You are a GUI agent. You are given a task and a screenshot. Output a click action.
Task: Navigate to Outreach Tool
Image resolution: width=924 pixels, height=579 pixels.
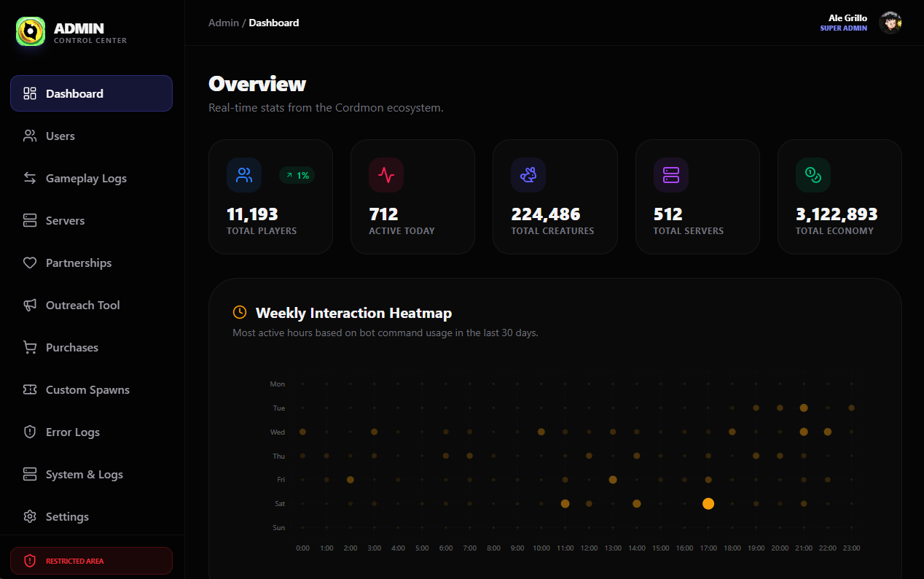82,306
